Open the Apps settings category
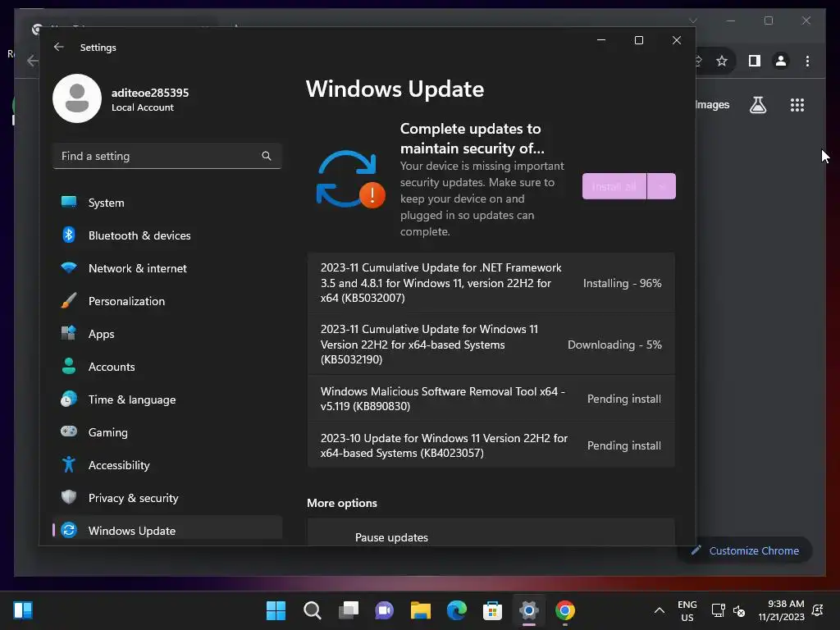 (x=167, y=334)
